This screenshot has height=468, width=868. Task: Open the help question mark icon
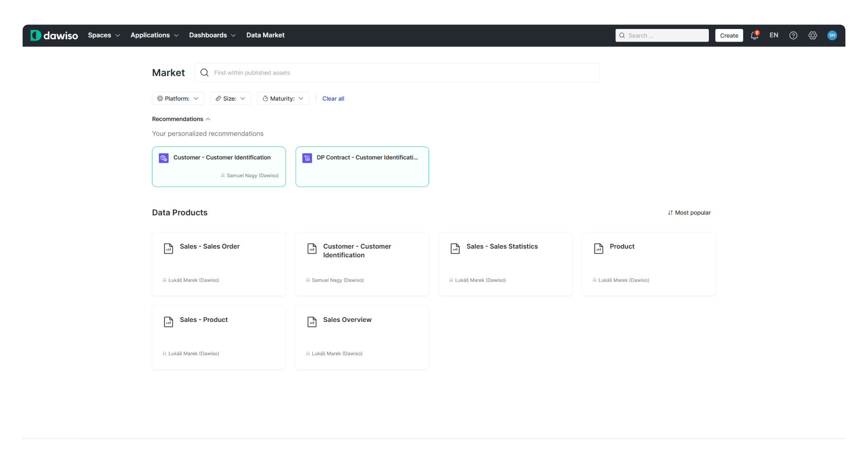pos(793,35)
